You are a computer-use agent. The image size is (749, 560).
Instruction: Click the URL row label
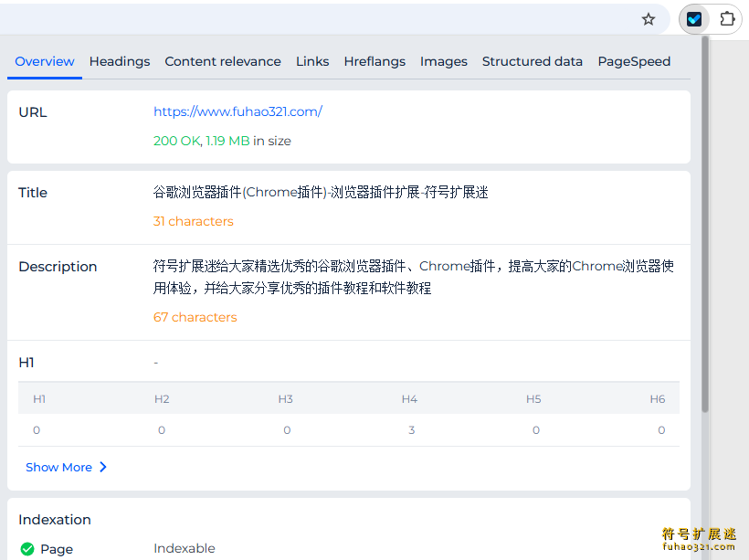[x=33, y=112]
